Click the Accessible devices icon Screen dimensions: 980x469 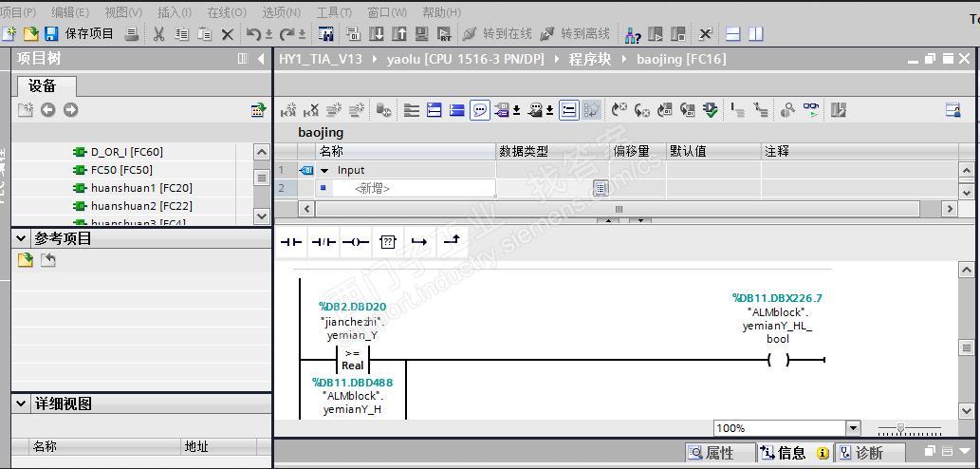632,34
